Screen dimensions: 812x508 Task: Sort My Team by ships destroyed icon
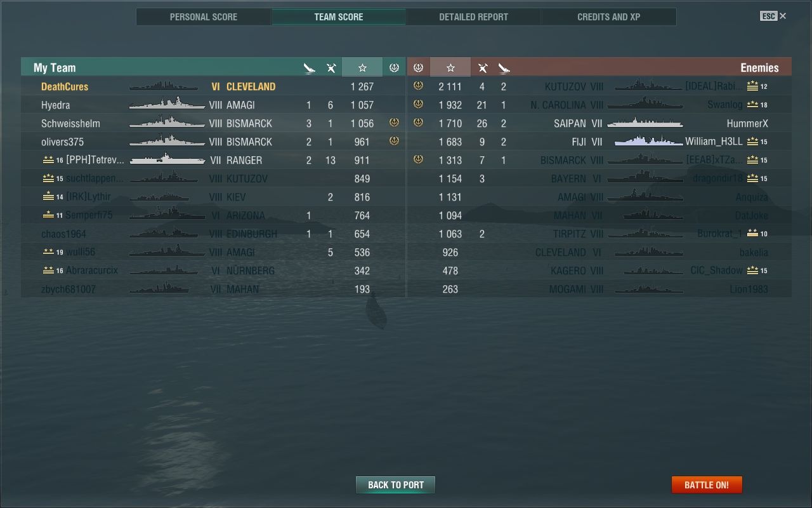309,68
